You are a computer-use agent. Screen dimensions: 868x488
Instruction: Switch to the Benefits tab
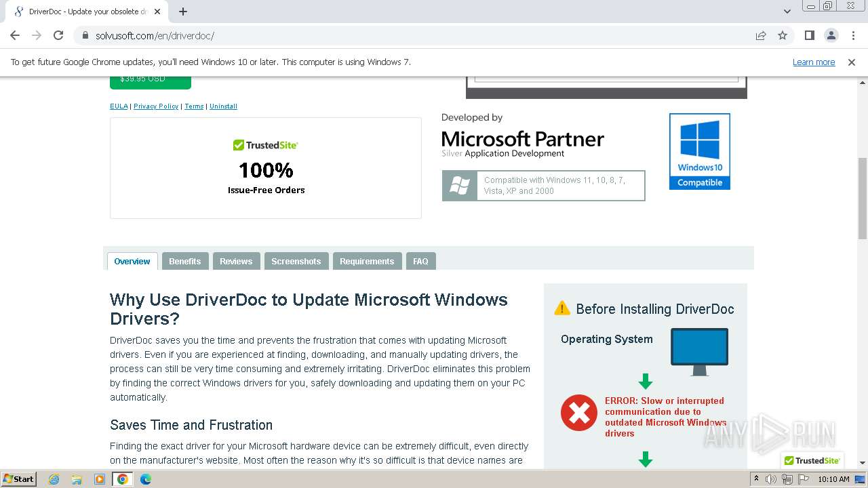point(185,261)
